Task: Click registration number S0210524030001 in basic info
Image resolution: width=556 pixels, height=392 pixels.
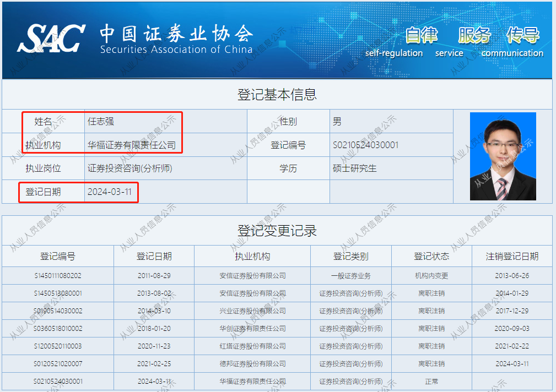Action: (x=365, y=145)
